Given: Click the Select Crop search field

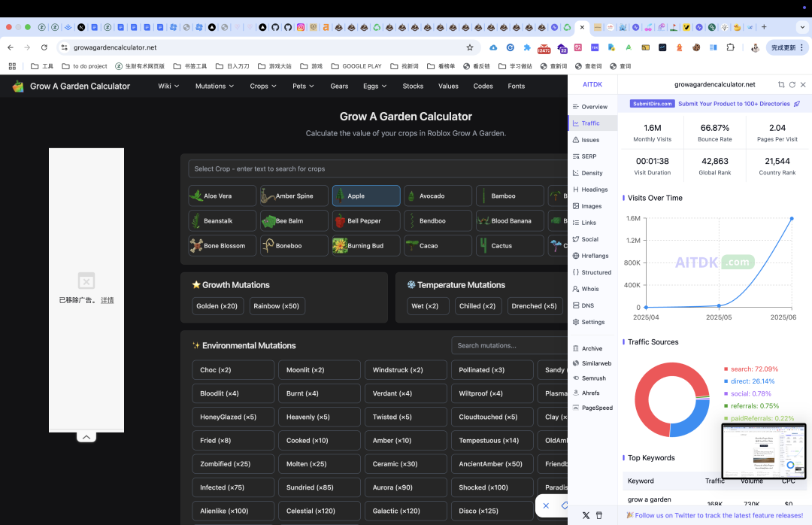Looking at the screenshot, I should tap(378, 169).
